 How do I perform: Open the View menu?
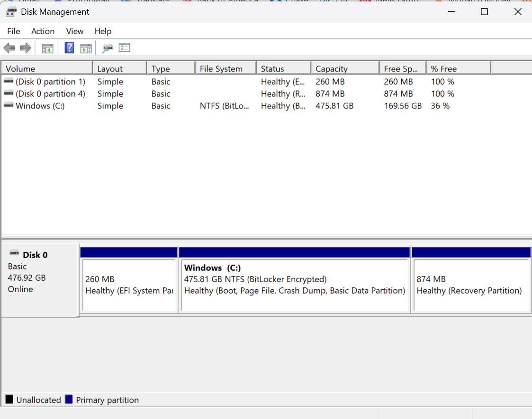75,31
